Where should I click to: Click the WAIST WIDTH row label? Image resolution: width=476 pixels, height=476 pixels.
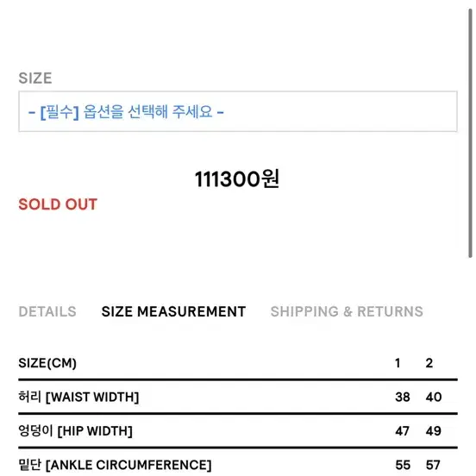tap(78, 397)
